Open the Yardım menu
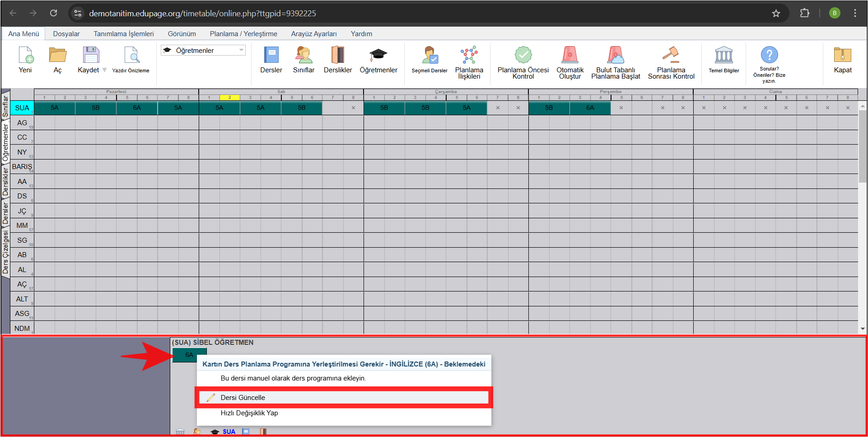The width and height of the screenshot is (868, 437). point(361,34)
